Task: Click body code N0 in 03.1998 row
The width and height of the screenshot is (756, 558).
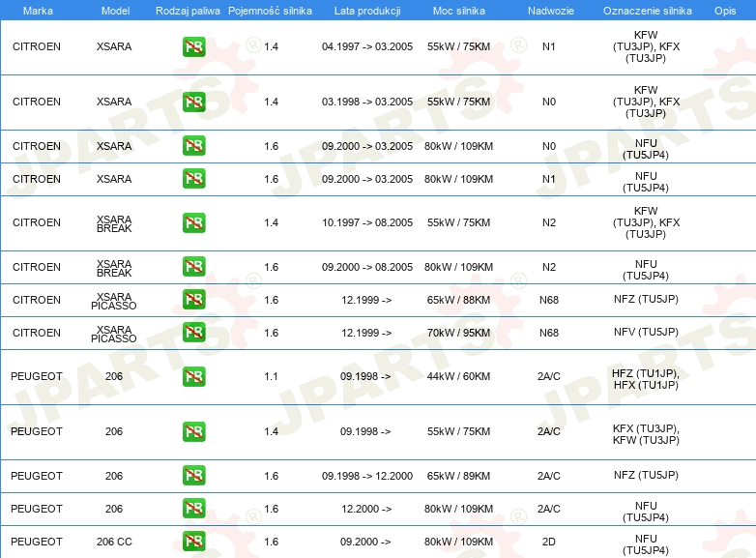Action: 549,102
